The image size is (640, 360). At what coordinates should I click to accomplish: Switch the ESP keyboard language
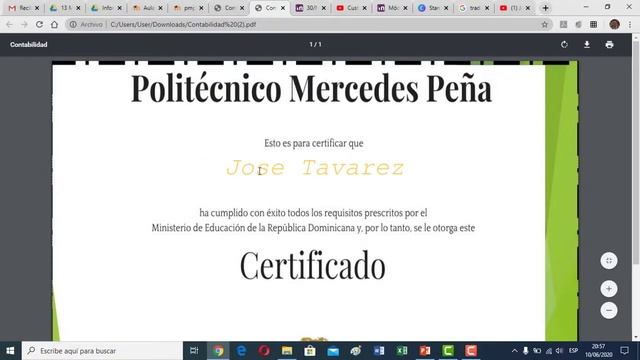(x=573, y=351)
